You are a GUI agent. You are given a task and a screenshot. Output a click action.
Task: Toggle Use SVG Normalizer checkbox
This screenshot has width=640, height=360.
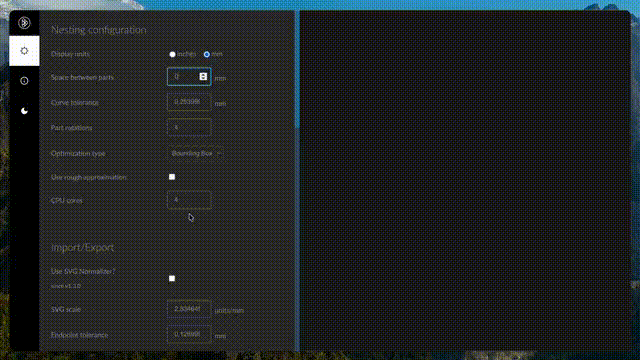tap(172, 278)
